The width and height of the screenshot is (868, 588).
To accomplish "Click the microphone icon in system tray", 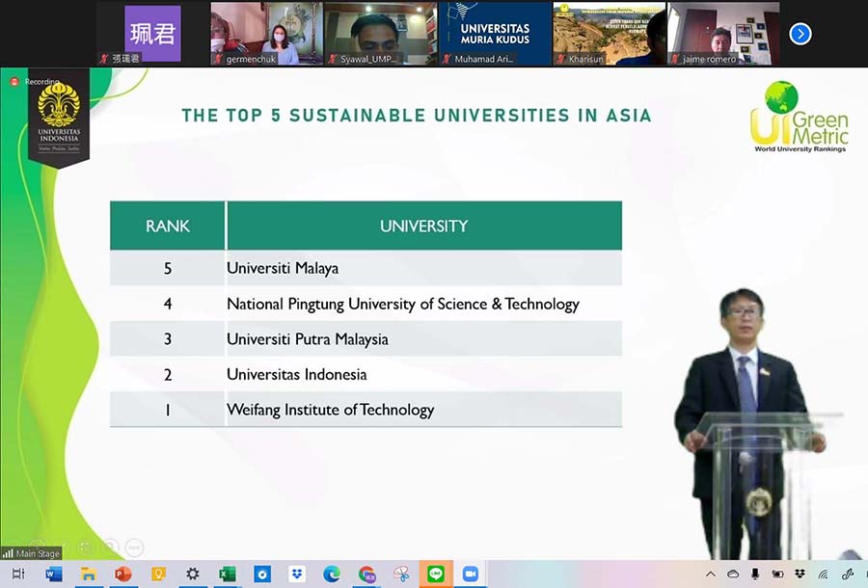I will [755, 575].
